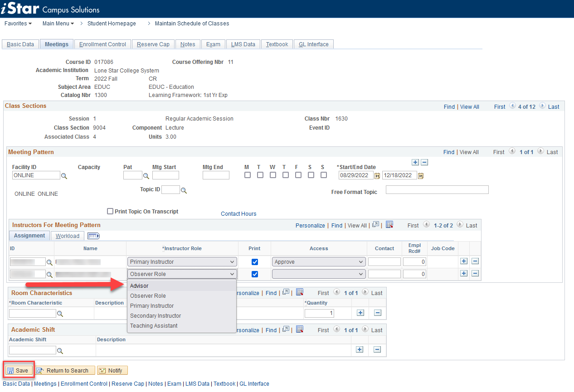The width and height of the screenshot is (574, 392).
Task: Click Personalize in Instructors grid
Action: click(310, 225)
